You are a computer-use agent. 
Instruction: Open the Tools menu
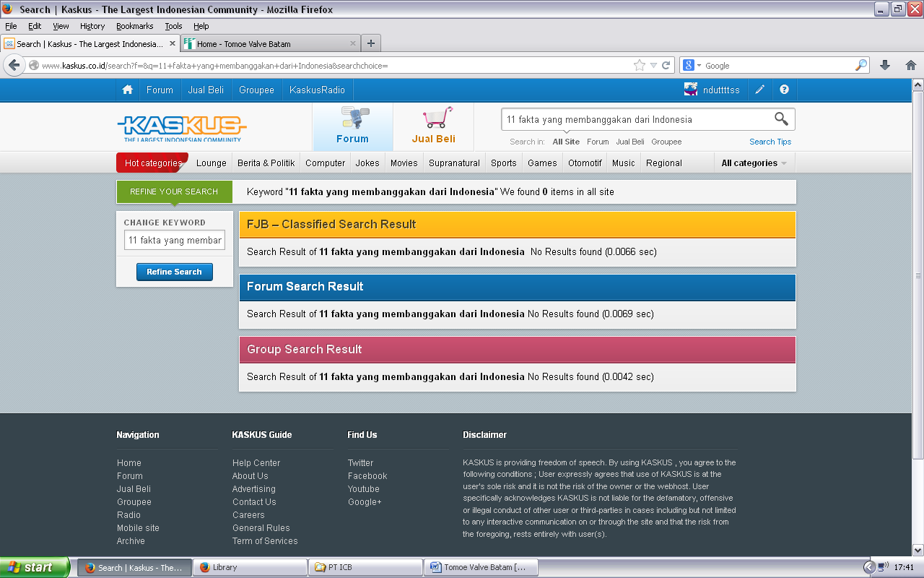pyautogui.click(x=173, y=26)
